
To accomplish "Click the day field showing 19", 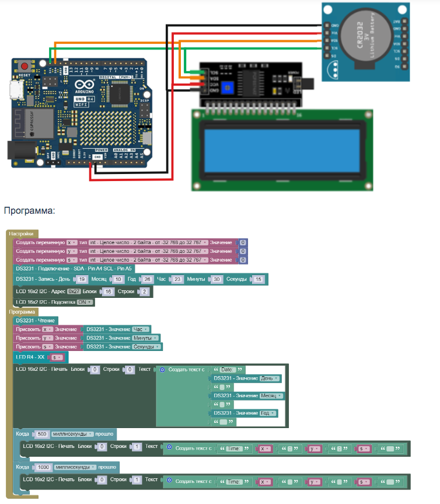I will click(x=82, y=280).
